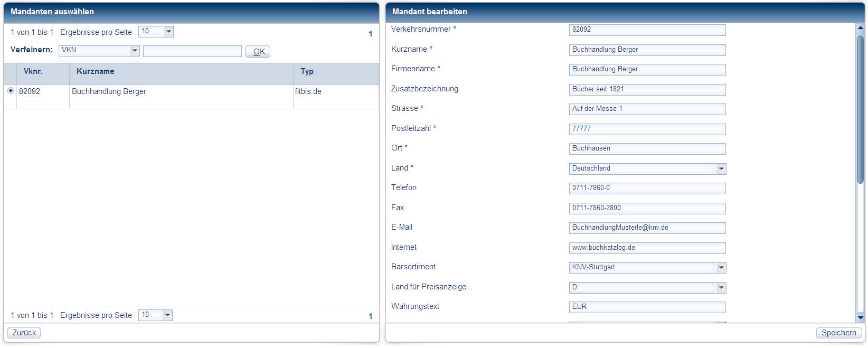Image resolution: width=868 pixels, height=348 pixels.
Task: Click the Zurück button
Action: [x=24, y=333]
